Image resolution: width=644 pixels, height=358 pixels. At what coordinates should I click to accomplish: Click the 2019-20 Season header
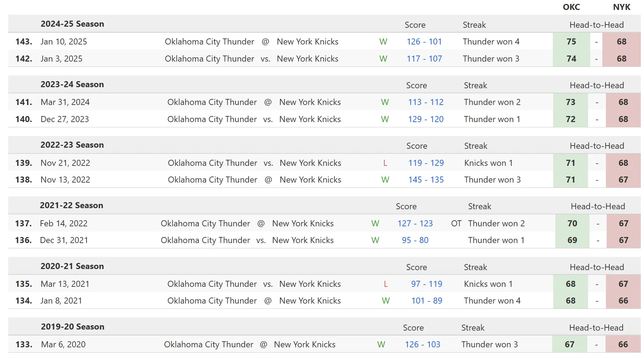(73, 327)
